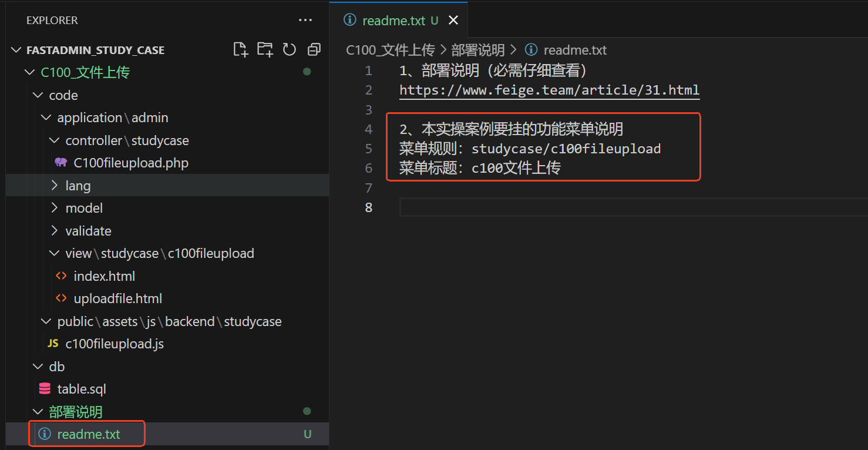Click the New File icon
The height and width of the screenshot is (450, 868).
pos(241,50)
